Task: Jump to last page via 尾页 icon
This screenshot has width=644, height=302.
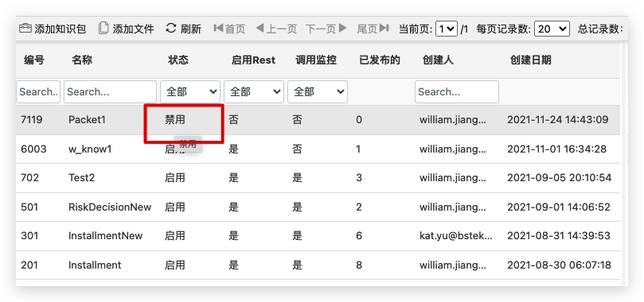Action: (384, 29)
